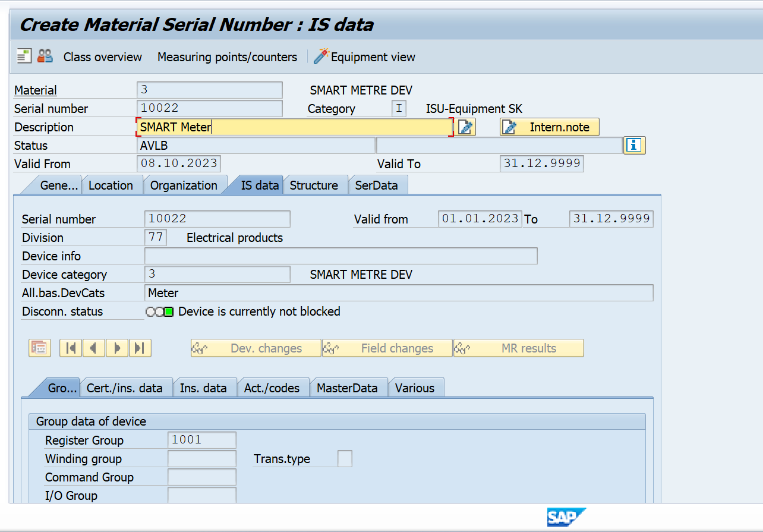Click the MR results button
Viewport: 763px width, 532px height.
pyautogui.click(x=518, y=348)
